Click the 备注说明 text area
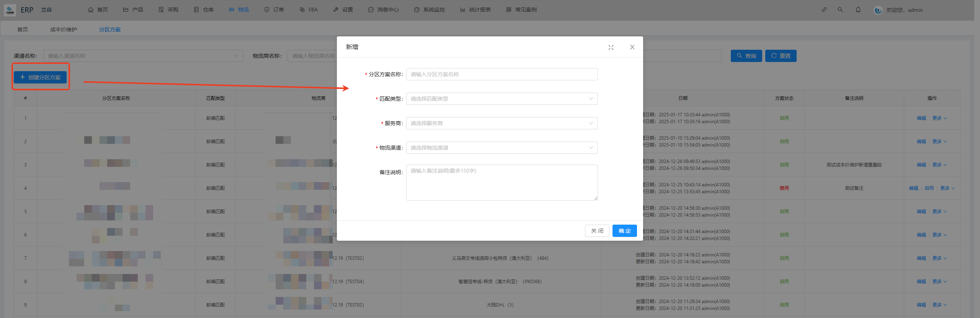The width and height of the screenshot is (980, 318). click(x=501, y=183)
